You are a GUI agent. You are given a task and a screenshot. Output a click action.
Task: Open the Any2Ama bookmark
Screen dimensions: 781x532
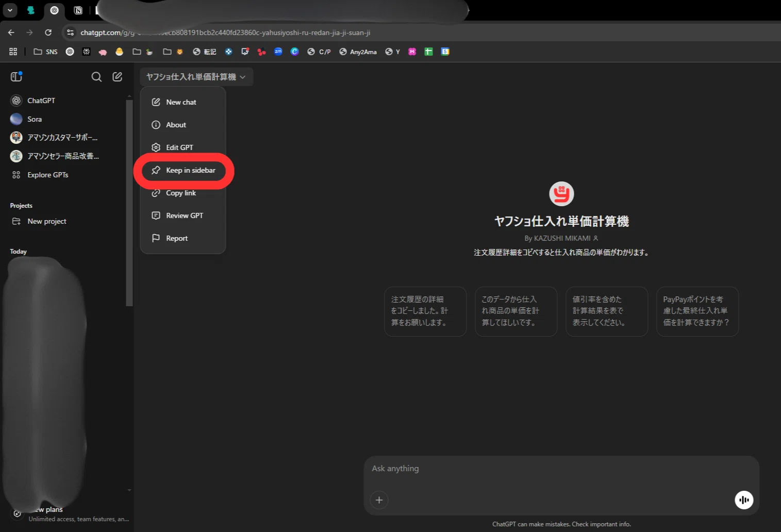[358, 52]
